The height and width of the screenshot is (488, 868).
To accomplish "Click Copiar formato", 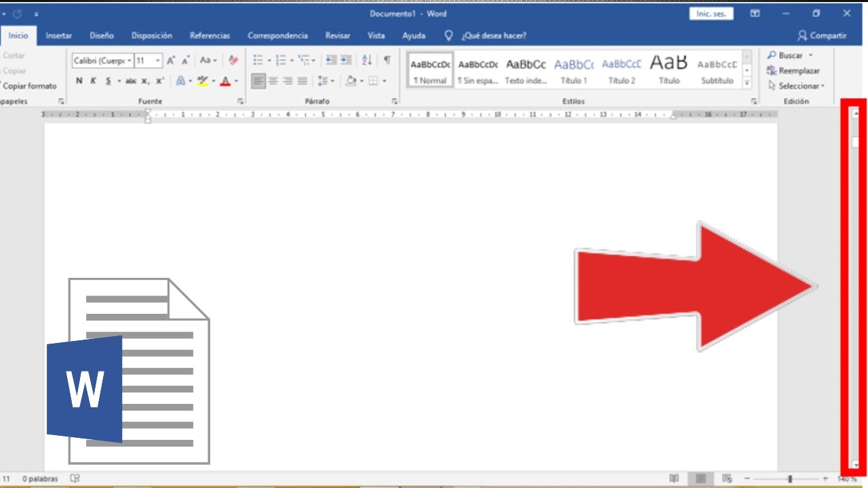I will [28, 86].
